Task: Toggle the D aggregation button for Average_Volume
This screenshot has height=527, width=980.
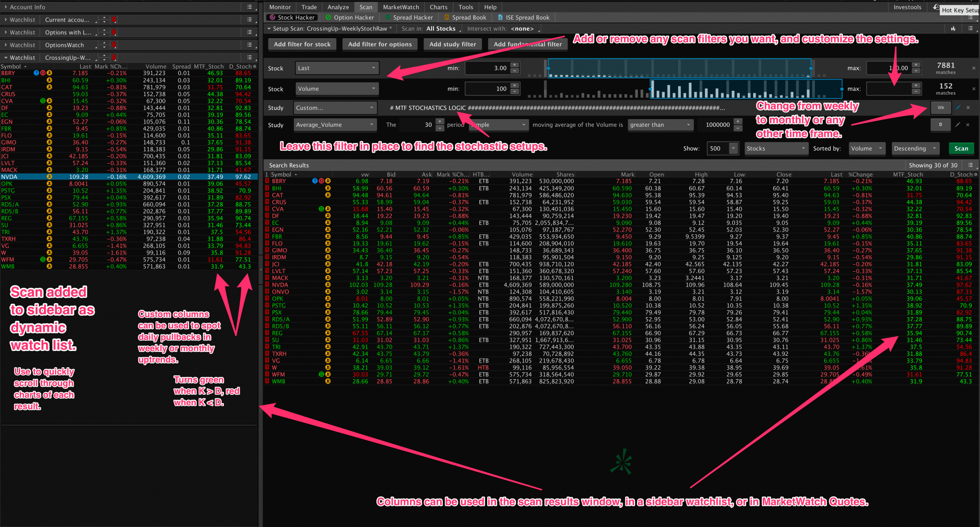Action: [x=940, y=125]
